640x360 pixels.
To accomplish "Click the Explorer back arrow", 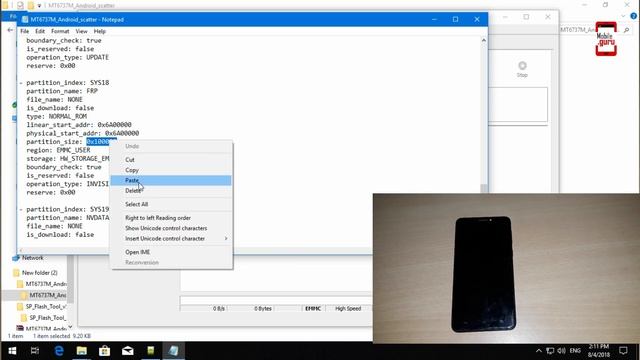I will coord(10,30).
